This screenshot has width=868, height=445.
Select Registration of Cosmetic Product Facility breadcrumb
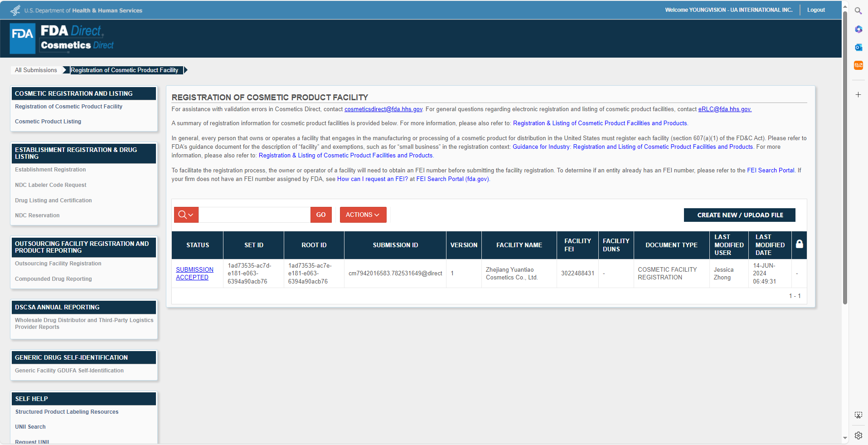[125, 70]
